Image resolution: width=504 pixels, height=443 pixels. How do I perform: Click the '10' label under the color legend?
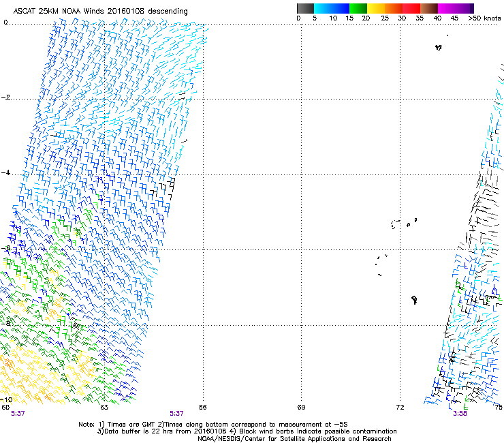(333, 18)
